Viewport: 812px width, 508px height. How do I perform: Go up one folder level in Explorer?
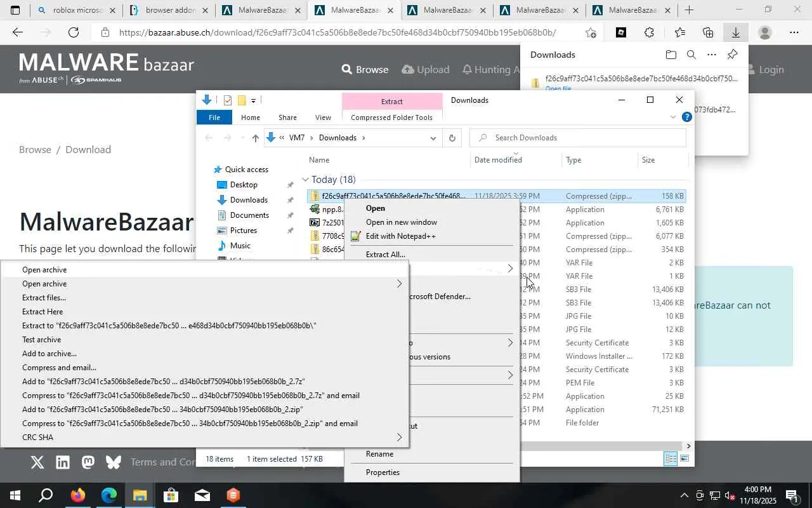point(255,138)
